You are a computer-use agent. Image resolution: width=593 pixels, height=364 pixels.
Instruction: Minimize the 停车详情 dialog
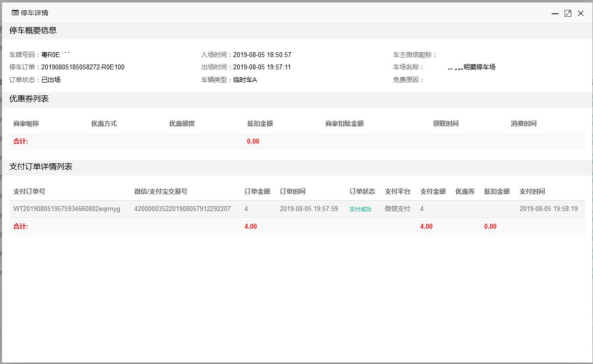pyautogui.click(x=555, y=14)
